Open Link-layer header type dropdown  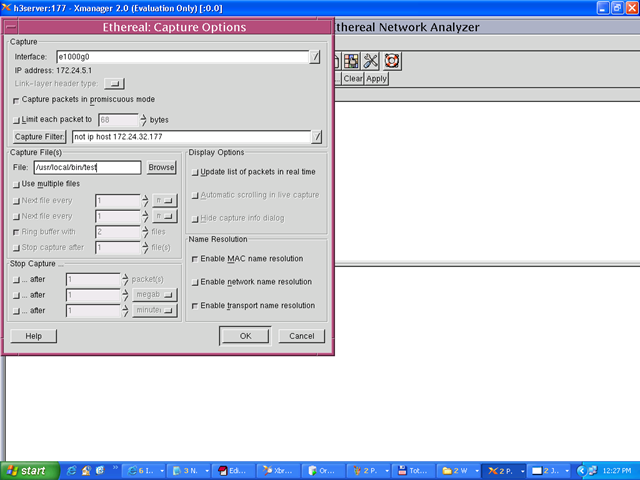[115, 84]
